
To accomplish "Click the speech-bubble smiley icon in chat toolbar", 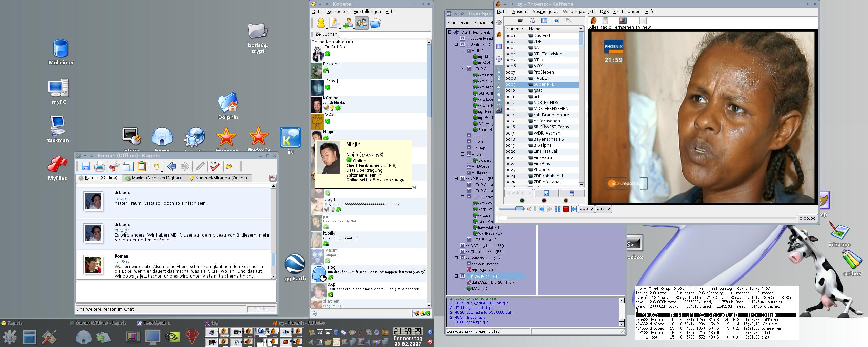I will click(x=229, y=166).
